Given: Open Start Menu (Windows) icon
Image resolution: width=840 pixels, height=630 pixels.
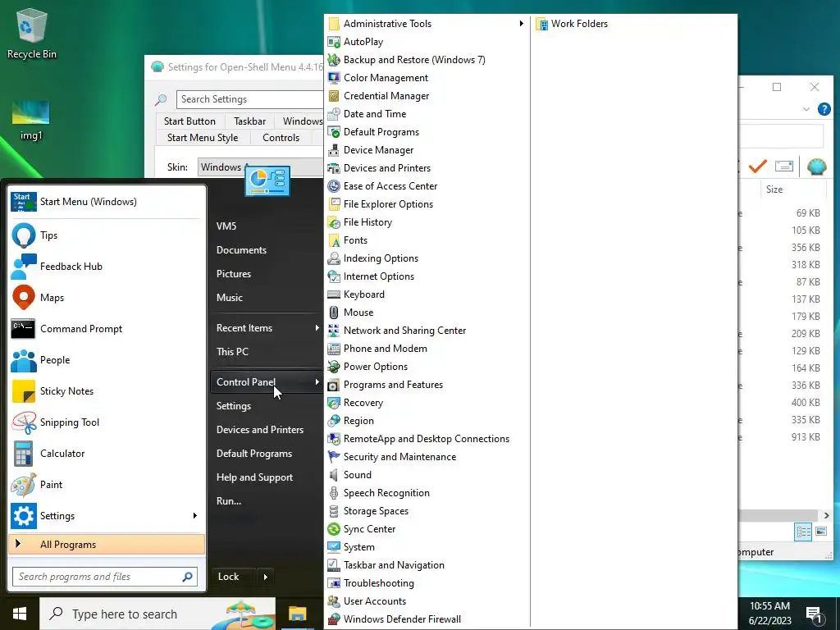Looking at the screenshot, I should pyautogui.click(x=24, y=202).
